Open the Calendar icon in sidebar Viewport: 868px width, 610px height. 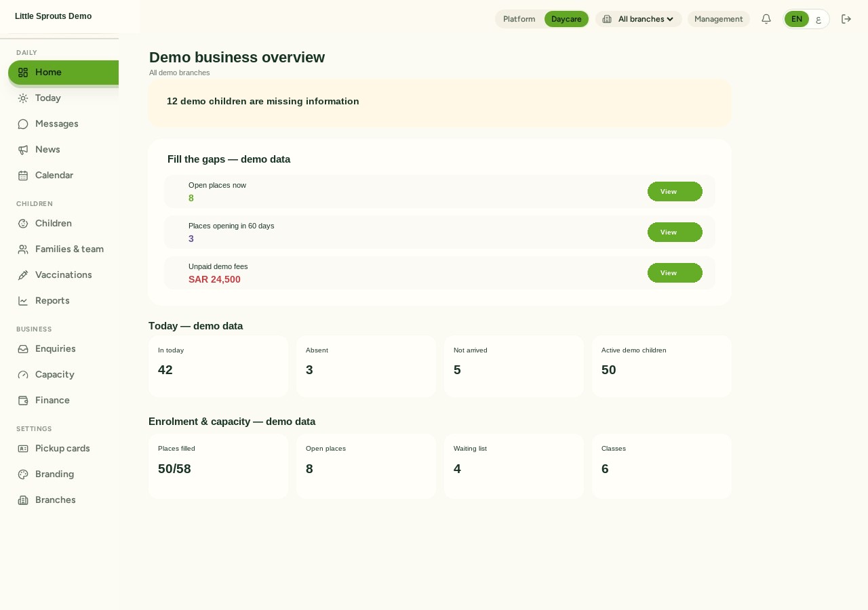tap(23, 176)
